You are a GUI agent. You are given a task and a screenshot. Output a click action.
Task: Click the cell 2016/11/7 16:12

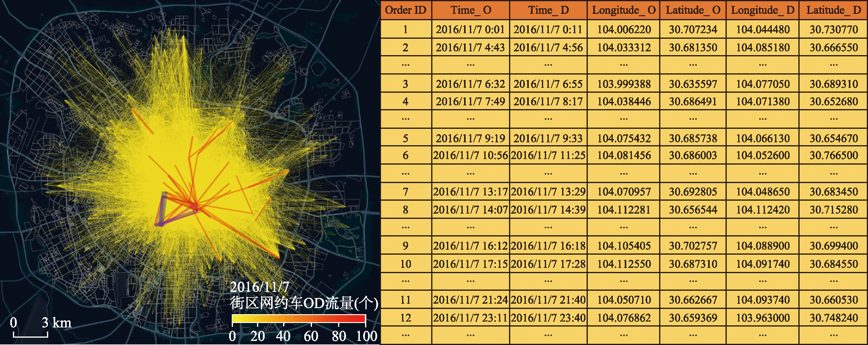coord(471,246)
